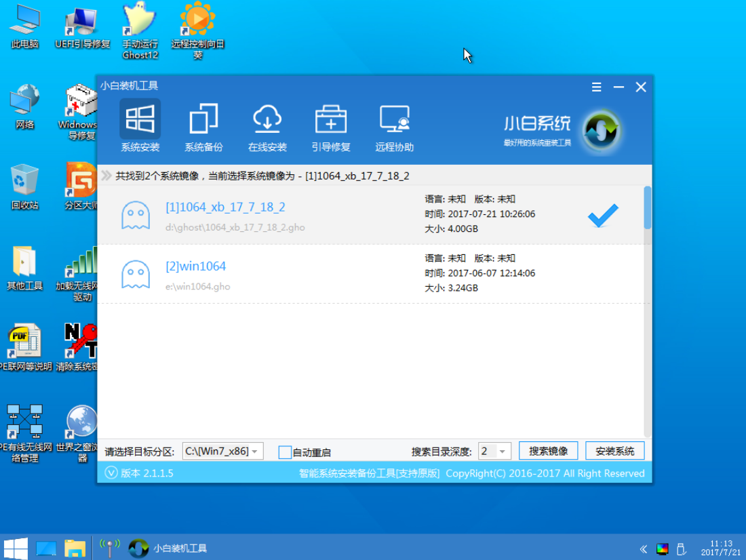746x560 pixels.
Task: Select the 引导修复 tab
Action: (x=331, y=126)
